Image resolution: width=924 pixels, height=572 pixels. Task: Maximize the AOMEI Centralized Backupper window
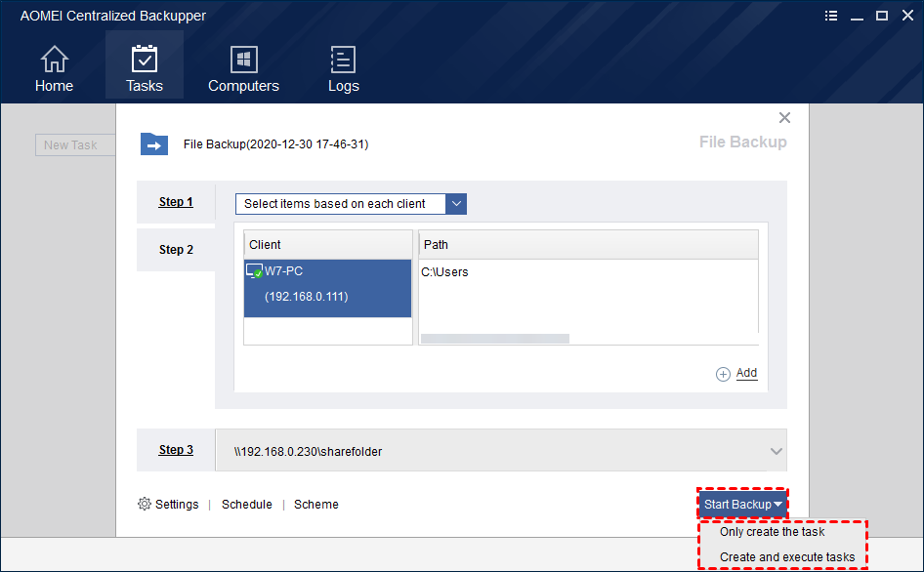click(882, 16)
